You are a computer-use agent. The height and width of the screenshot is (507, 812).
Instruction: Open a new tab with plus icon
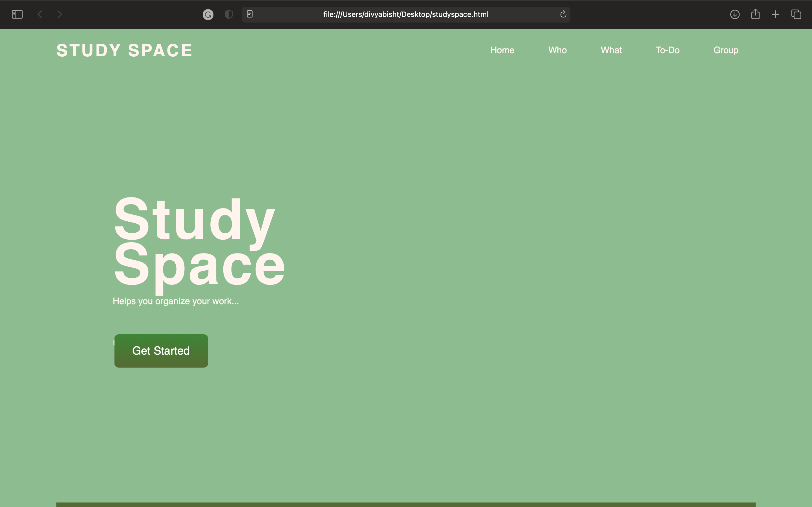tap(775, 14)
